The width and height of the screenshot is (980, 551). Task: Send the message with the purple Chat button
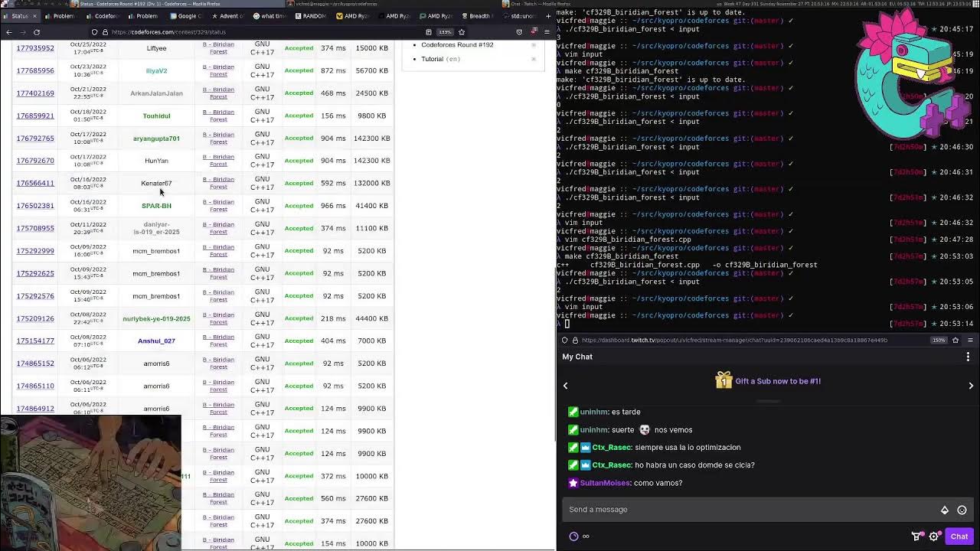959,536
